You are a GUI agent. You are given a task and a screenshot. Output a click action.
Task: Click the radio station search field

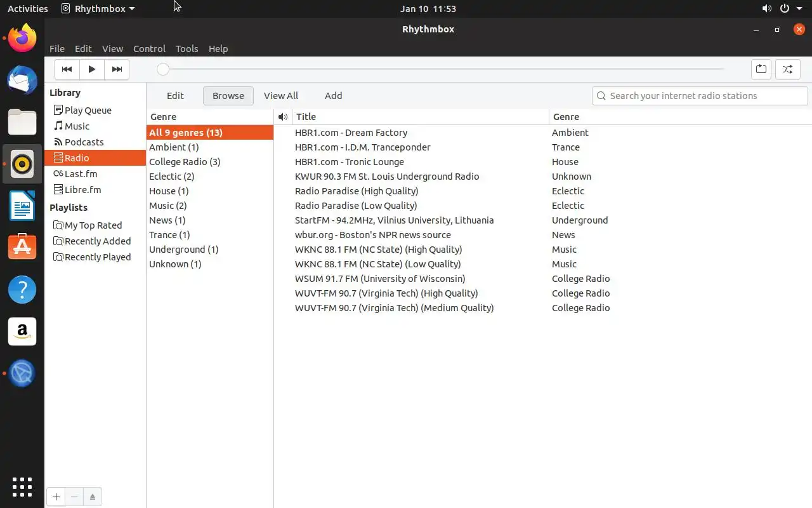[x=700, y=96]
